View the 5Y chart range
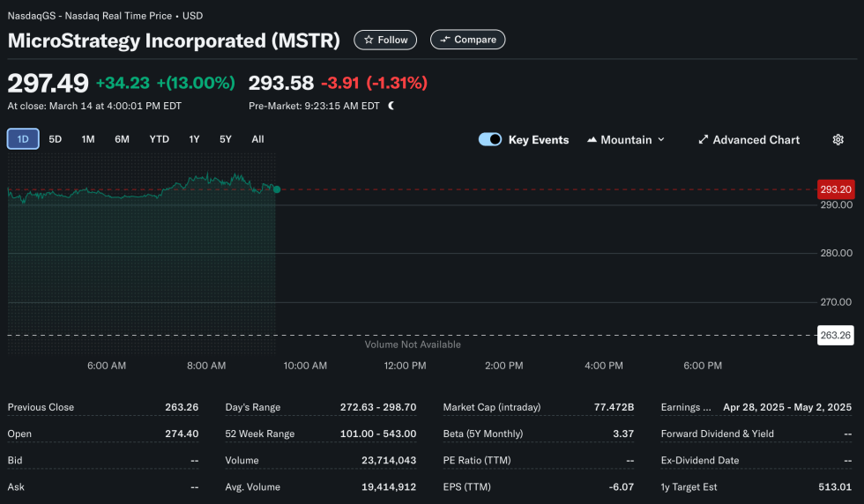The image size is (864, 504). tap(226, 139)
